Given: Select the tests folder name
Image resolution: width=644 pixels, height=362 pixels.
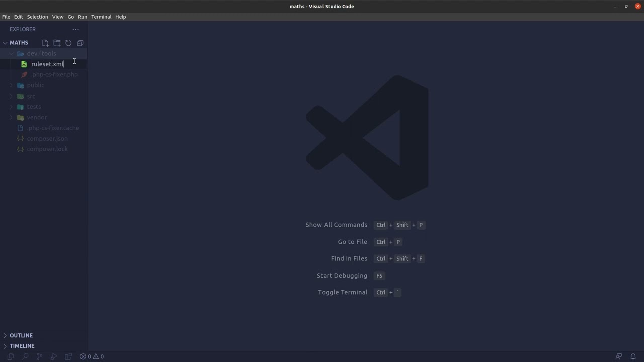Looking at the screenshot, I should pos(34,107).
